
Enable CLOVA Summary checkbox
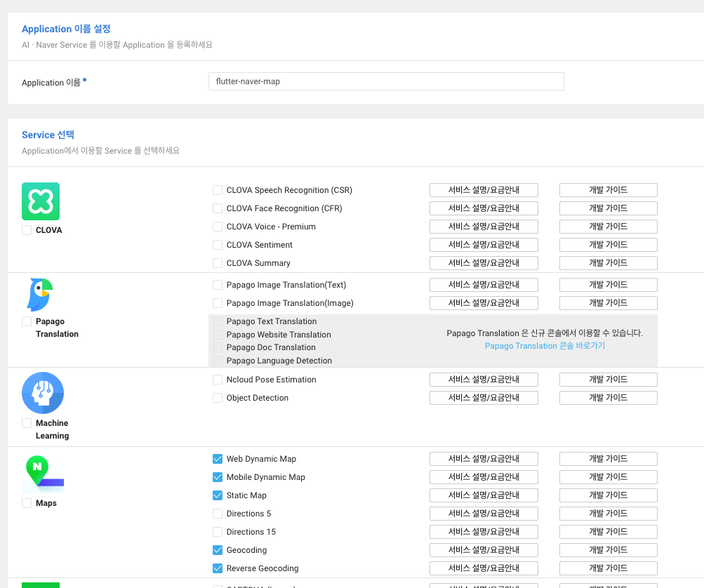pyautogui.click(x=218, y=263)
